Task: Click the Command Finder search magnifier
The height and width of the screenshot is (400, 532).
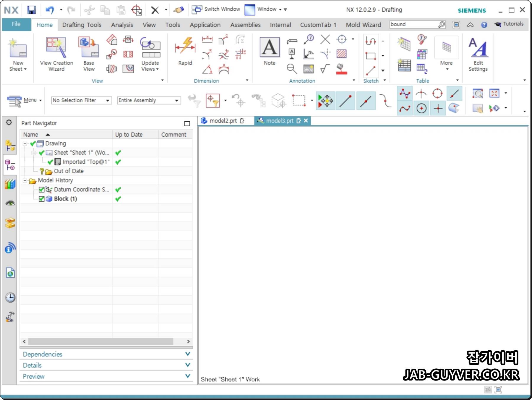Action: pyautogui.click(x=442, y=24)
